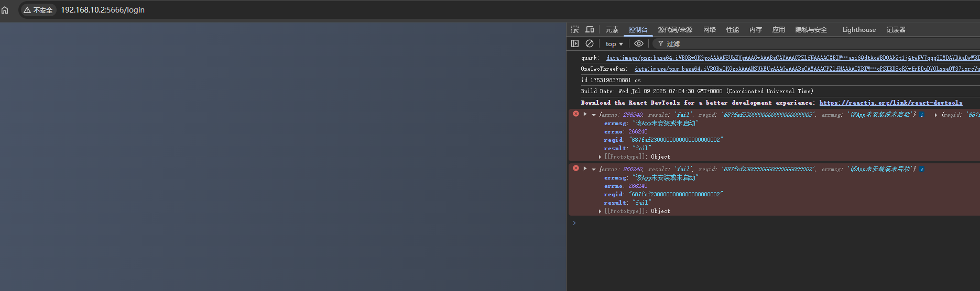Screen dimensions: 980x291
Task: Open the 隐私与安全 tab
Action: point(811,30)
